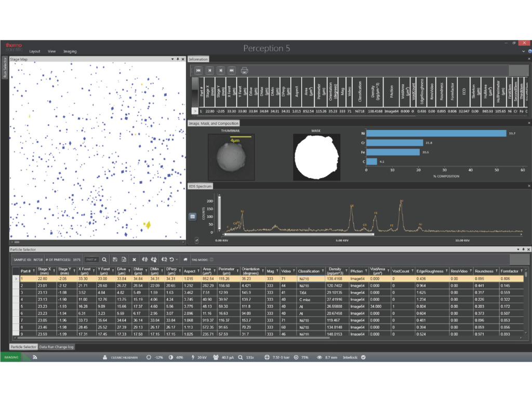Screen dimensions: 532x399
Task: Delete selected particle with X icon
Action: pyautogui.click(x=134, y=260)
